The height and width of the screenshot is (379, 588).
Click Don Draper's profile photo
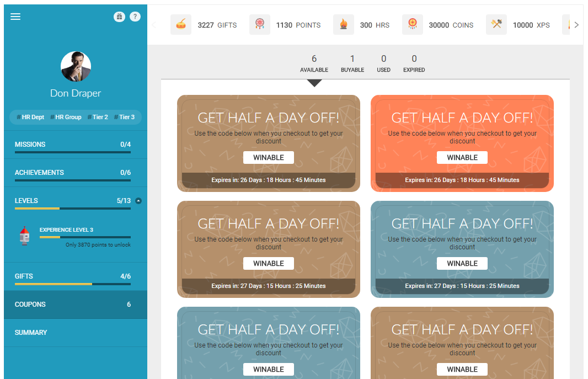point(75,66)
